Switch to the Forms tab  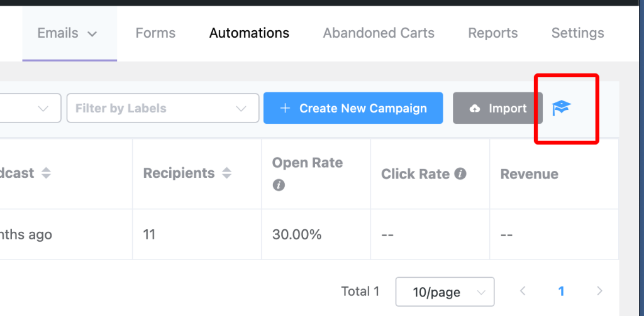[155, 33]
